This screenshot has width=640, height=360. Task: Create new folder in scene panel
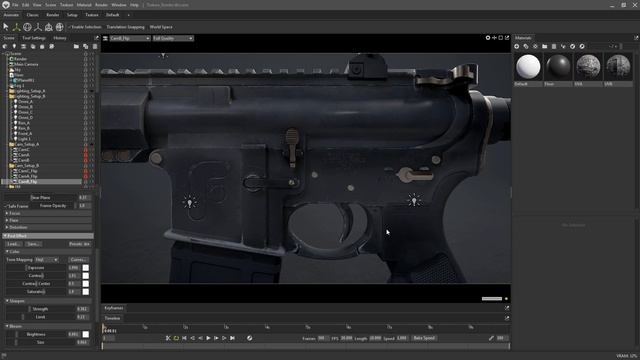click(x=76, y=47)
